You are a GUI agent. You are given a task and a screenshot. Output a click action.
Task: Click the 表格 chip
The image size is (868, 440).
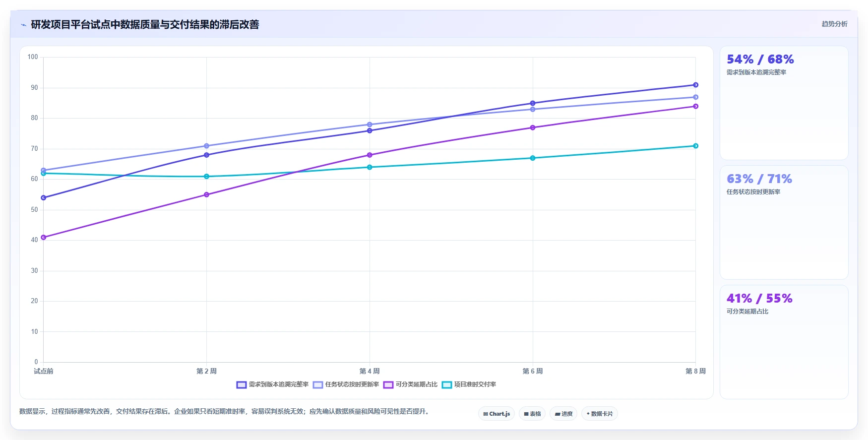tap(532, 414)
